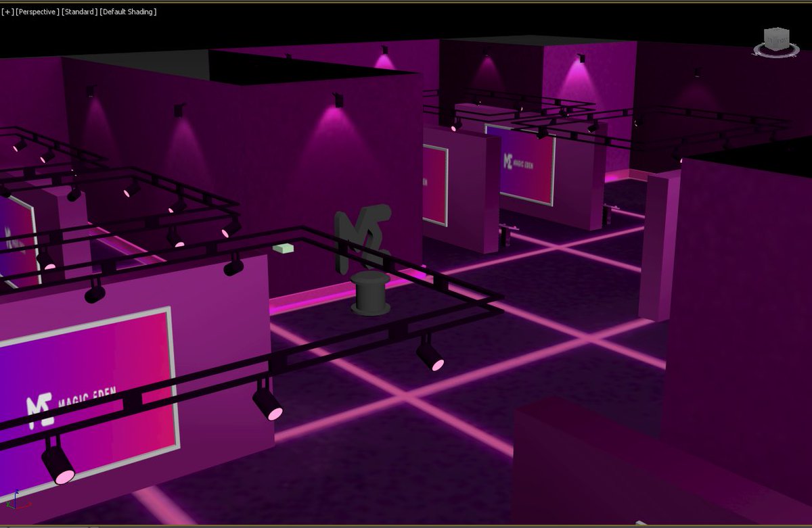The image size is (812, 528).
Task: Open the Default Shading viewport menu
Action: click(x=128, y=11)
